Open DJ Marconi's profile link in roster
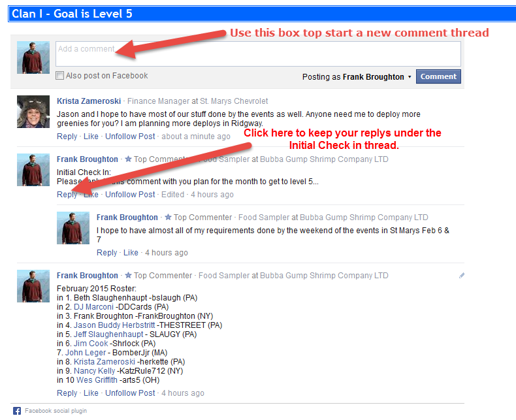The height and width of the screenshot is (420, 516). (x=93, y=307)
